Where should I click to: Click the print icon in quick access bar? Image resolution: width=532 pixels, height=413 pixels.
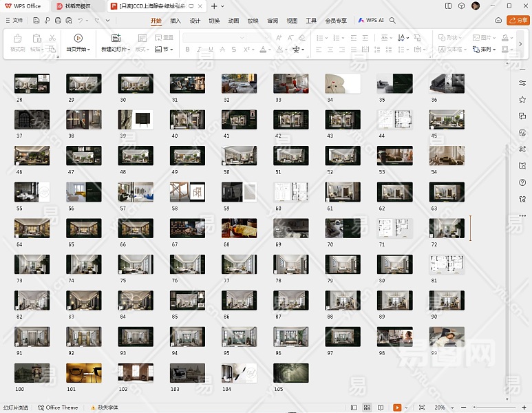point(57,21)
